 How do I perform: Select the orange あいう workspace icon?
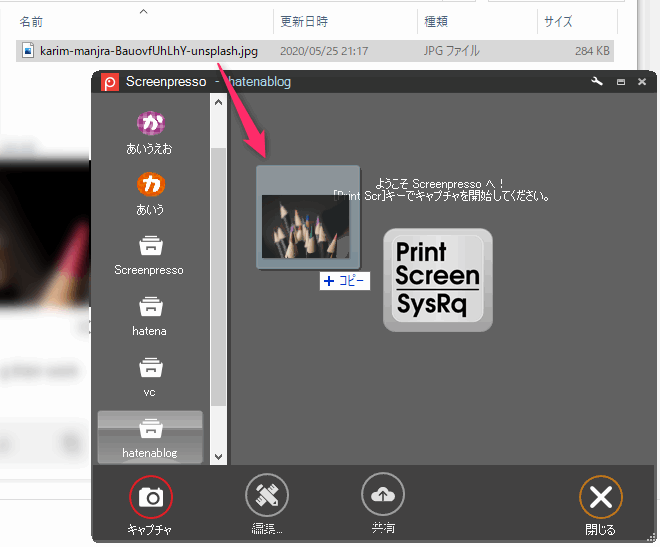tap(151, 184)
